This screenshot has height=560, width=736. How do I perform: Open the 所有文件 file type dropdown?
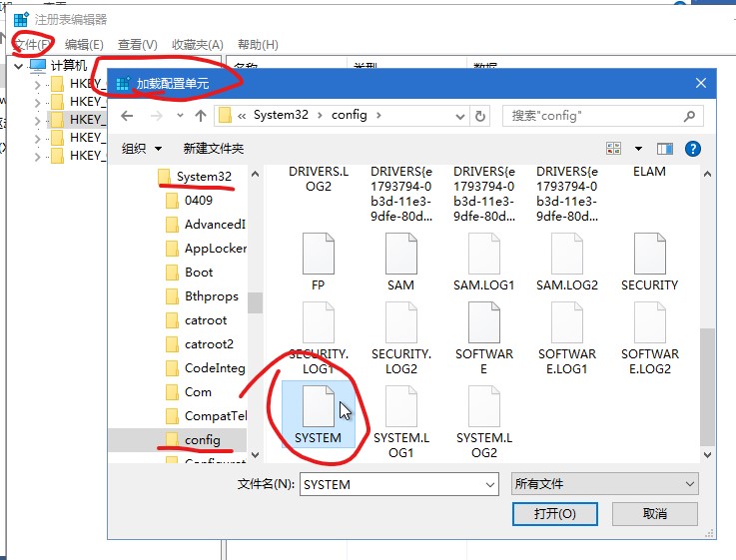pos(604,484)
